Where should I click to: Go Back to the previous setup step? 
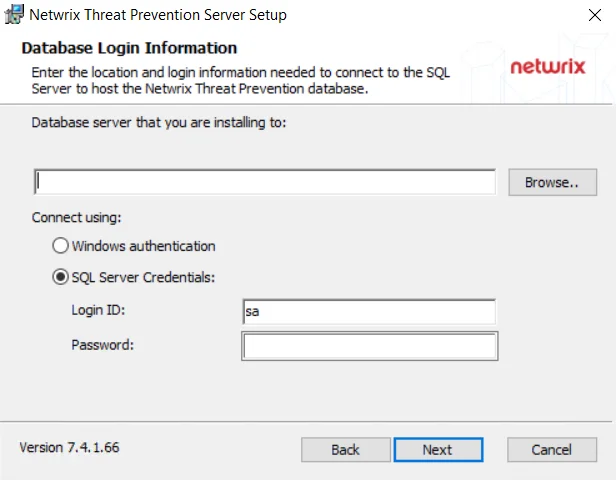[x=345, y=450]
